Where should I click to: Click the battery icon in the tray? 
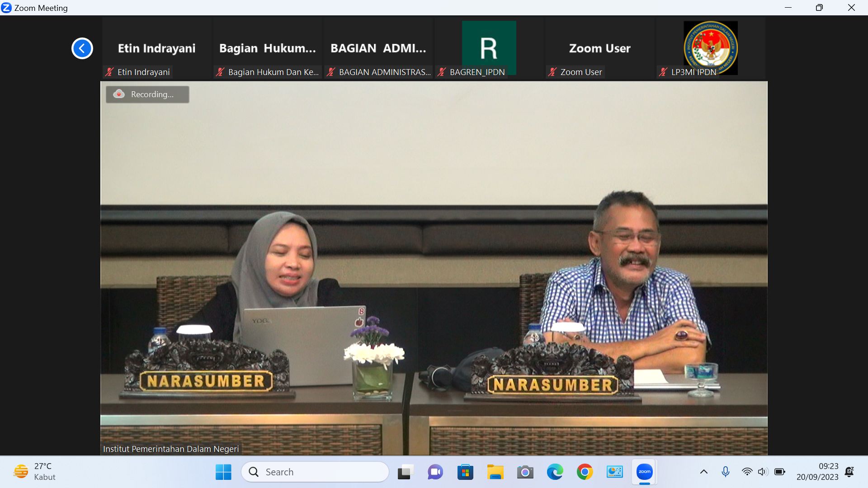tap(779, 472)
